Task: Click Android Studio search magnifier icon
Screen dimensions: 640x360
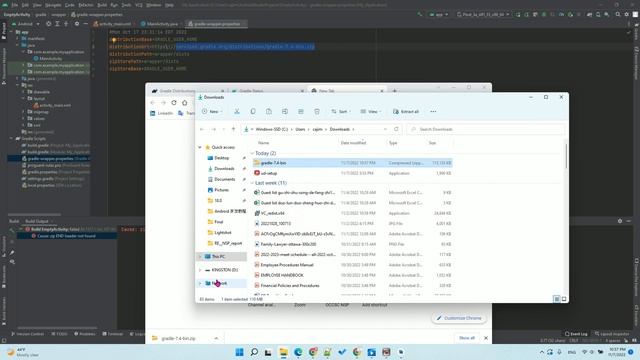Action: pos(618,14)
